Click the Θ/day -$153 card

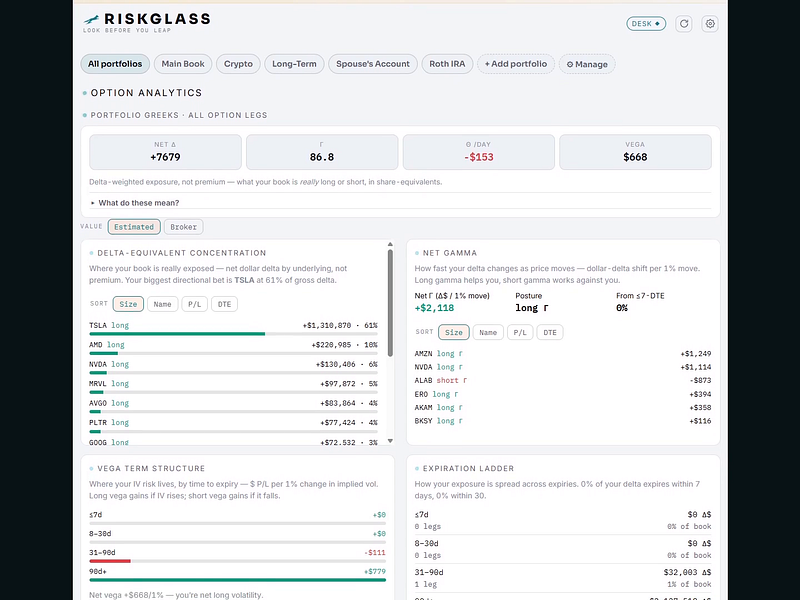point(479,152)
